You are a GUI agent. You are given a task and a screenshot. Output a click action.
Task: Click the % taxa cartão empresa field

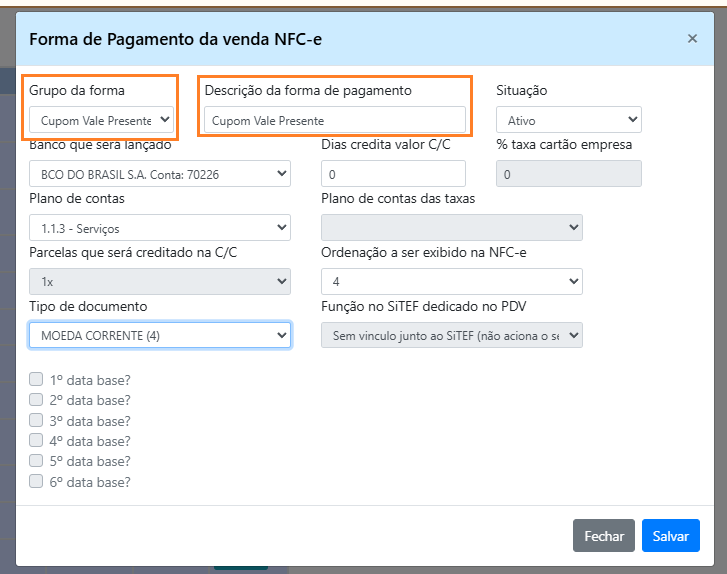point(568,174)
